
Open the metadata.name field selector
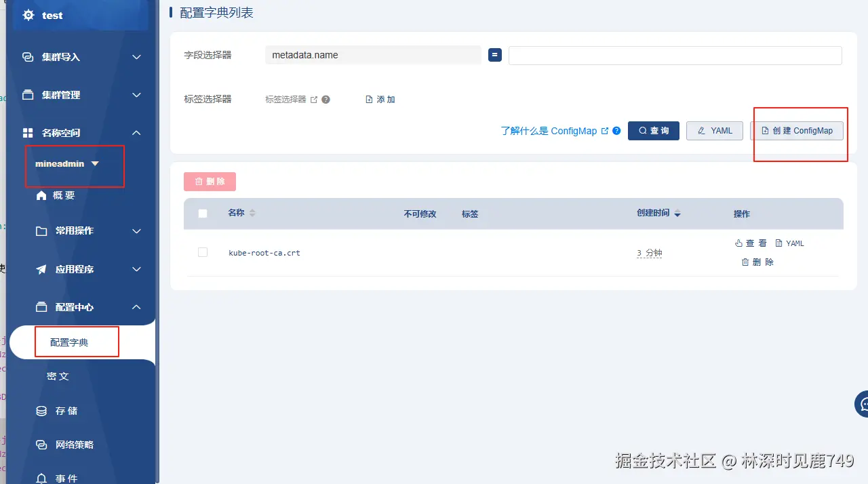point(373,55)
